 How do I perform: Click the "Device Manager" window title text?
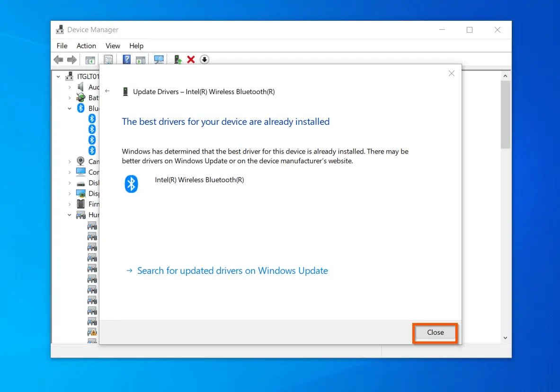pos(93,30)
